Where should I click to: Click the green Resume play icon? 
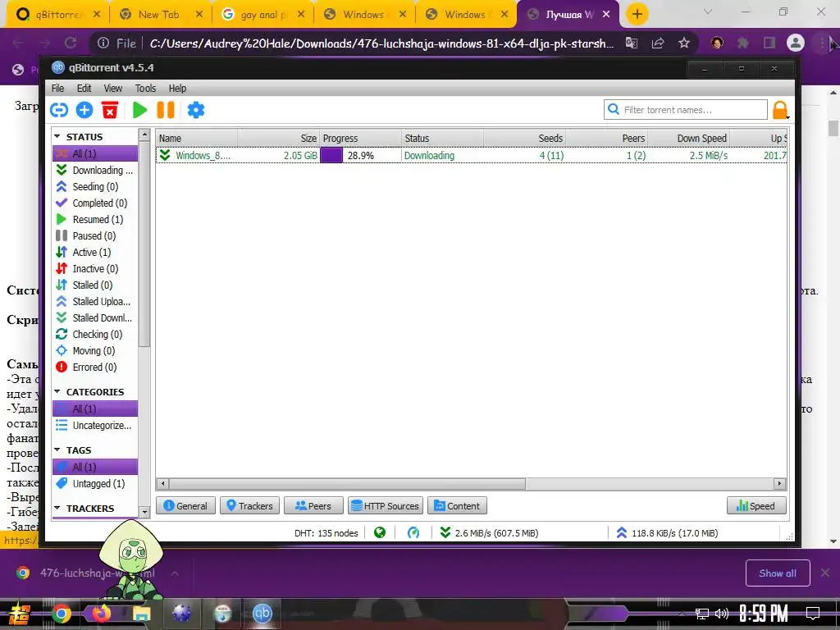[x=139, y=110]
